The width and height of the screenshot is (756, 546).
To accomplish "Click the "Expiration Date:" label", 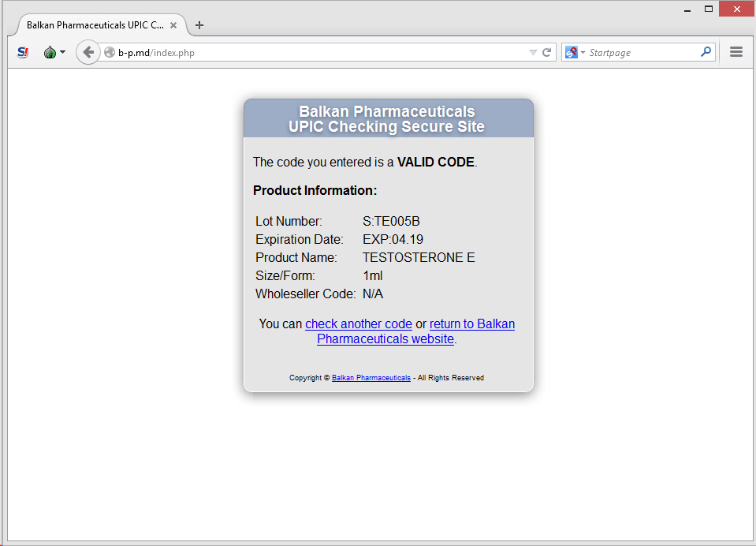I will click(300, 239).
